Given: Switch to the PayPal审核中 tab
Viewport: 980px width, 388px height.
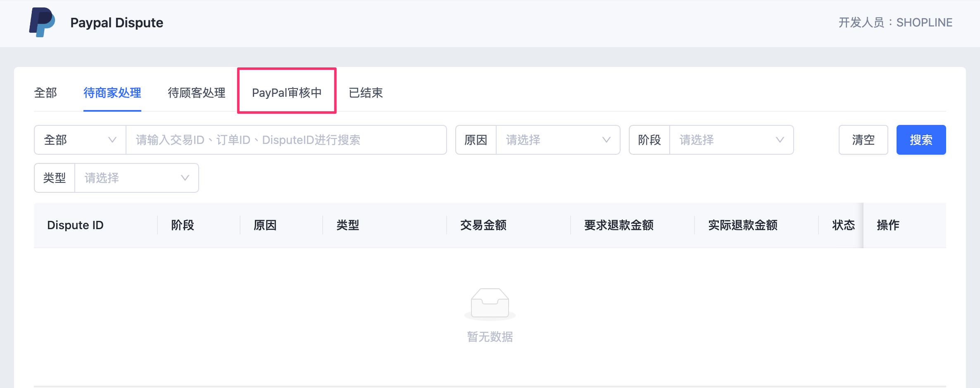Looking at the screenshot, I should [x=287, y=93].
